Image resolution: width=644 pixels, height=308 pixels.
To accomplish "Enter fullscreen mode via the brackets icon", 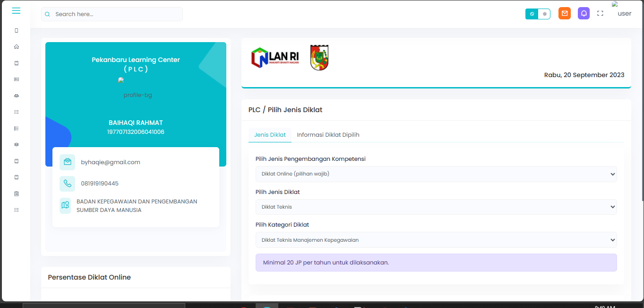I will (x=601, y=14).
